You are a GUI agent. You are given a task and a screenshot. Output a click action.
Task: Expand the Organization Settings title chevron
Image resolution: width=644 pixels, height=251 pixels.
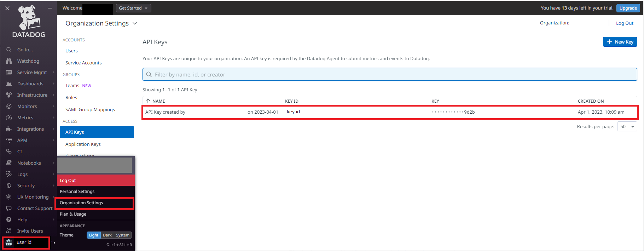pos(135,23)
